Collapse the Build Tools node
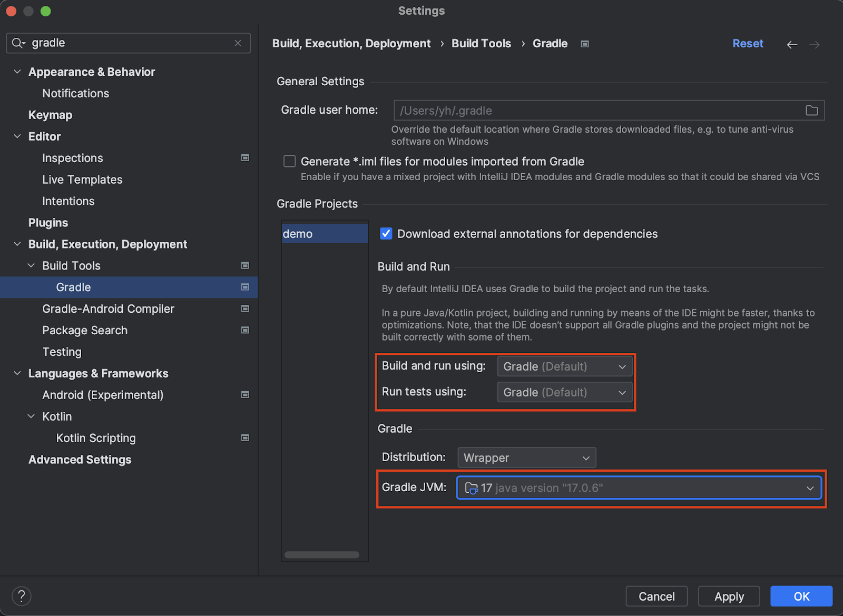The height and width of the screenshot is (616, 843). click(32, 266)
